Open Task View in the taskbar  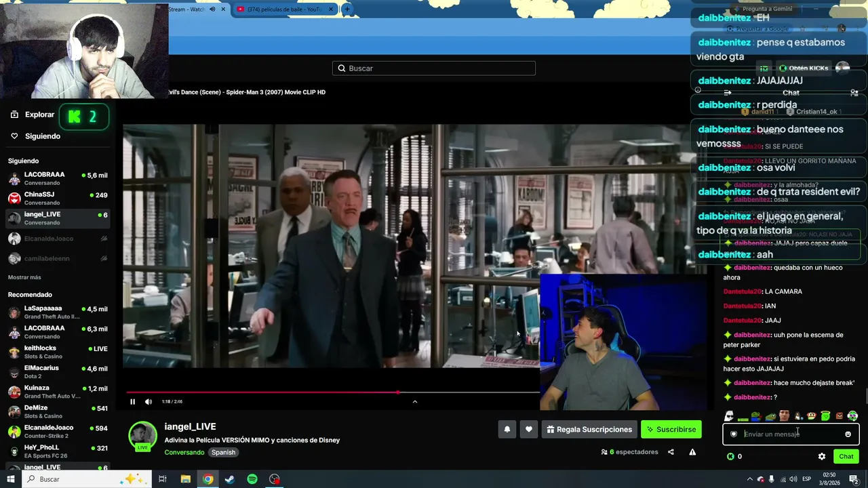pos(163,479)
